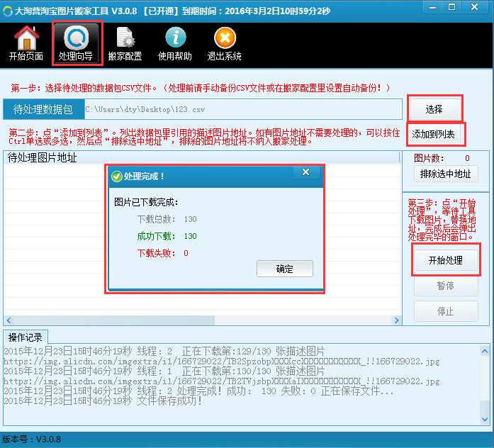Click the 暂停 button
The image size is (494, 448).
point(446,286)
